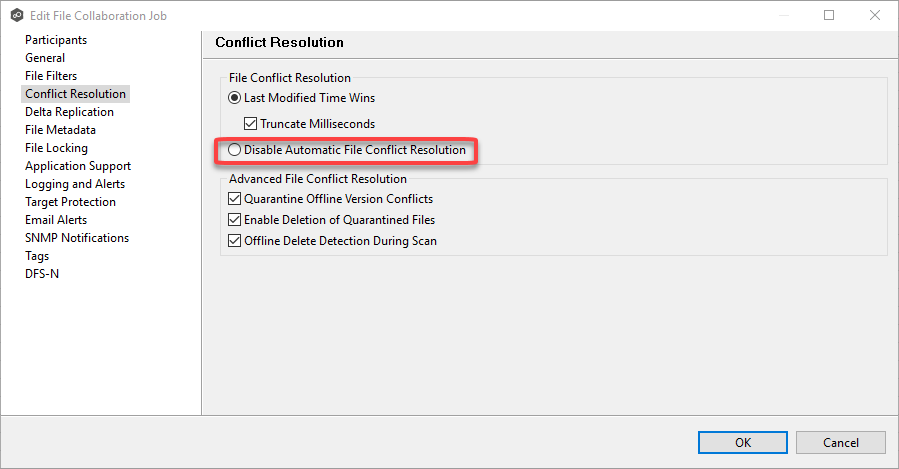Close the dialog with the X icon

point(875,15)
